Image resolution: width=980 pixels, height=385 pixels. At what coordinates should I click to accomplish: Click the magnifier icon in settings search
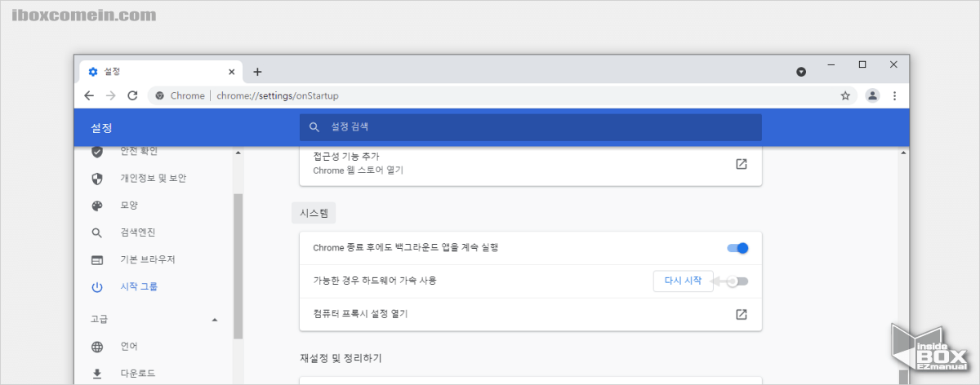coord(314,127)
